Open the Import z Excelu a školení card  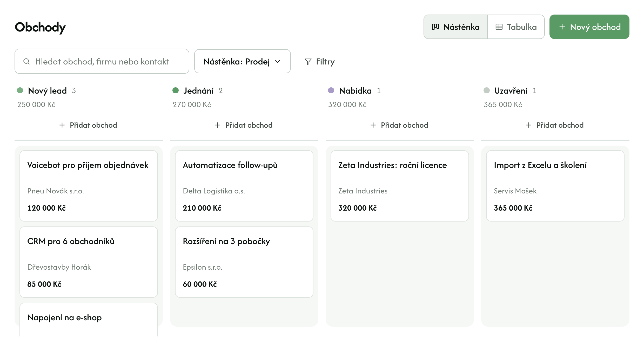tap(555, 186)
